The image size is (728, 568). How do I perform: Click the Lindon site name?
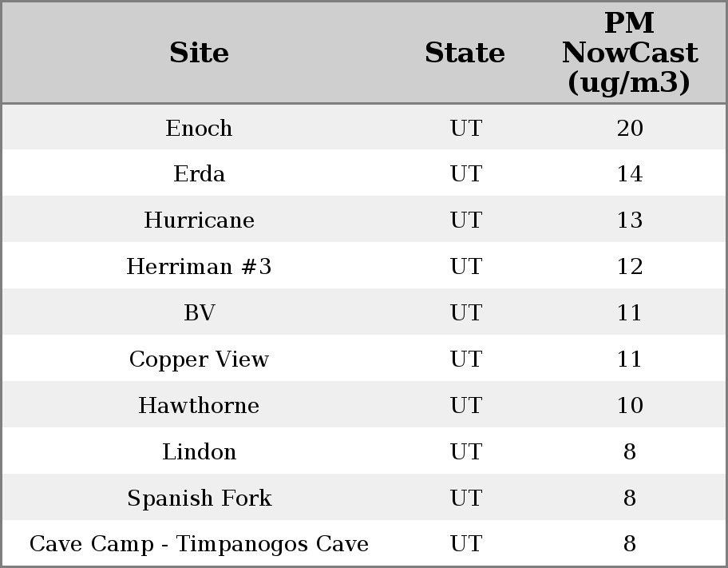(199, 452)
